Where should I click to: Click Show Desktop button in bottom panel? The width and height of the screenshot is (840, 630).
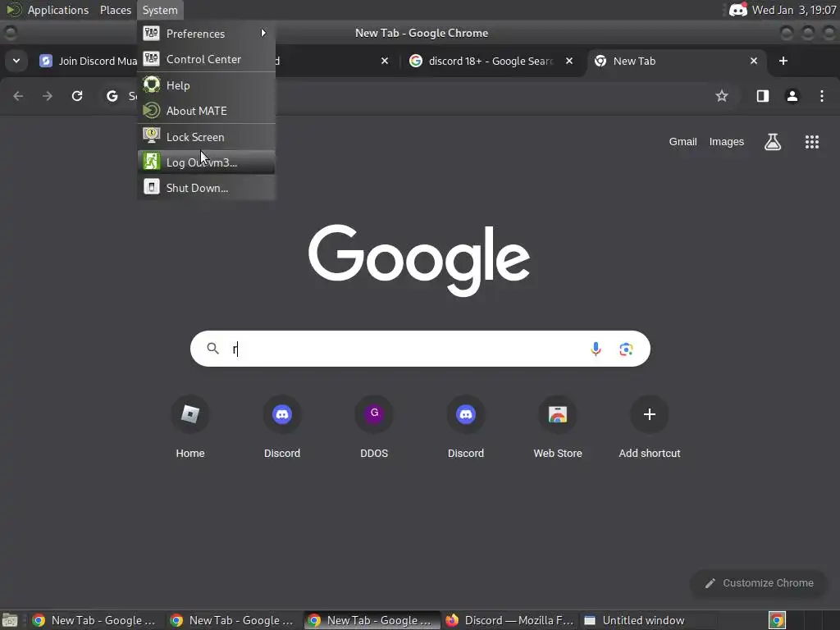(10, 620)
